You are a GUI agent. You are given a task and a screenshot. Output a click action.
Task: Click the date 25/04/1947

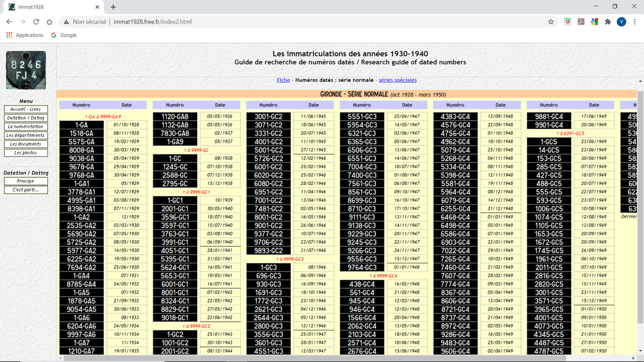click(408, 116)
